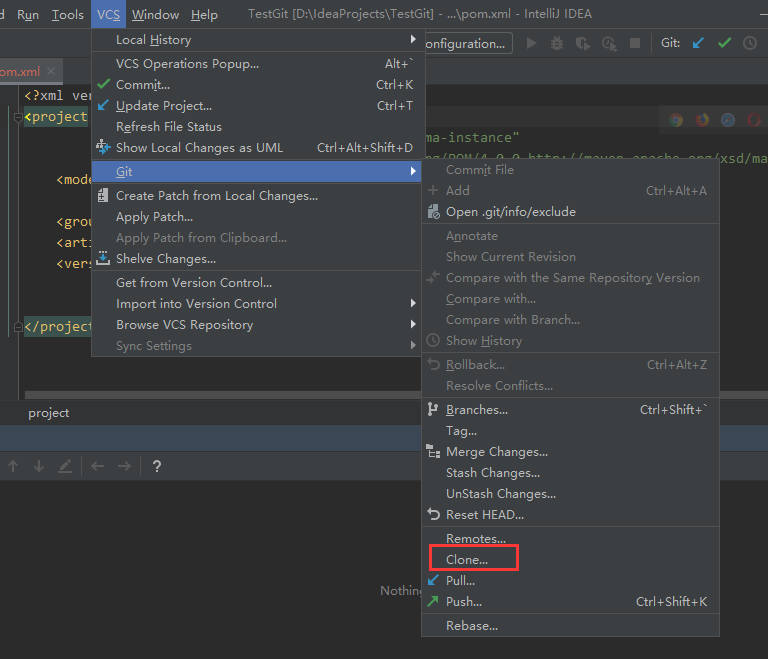Viewport: 768px width, 659px height.
Task: Click the down arrow navigation icon
Action: pos(39,466)
